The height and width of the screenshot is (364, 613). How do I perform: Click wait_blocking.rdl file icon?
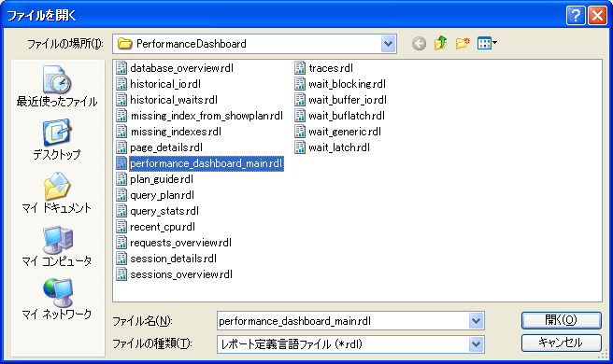pyautogui.click(x=300, y=84)
